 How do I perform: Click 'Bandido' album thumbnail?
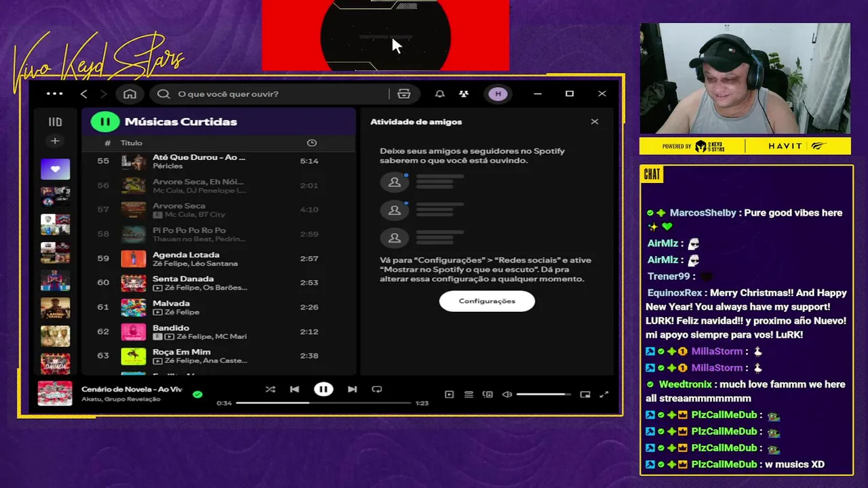click(x=134, y=332)
